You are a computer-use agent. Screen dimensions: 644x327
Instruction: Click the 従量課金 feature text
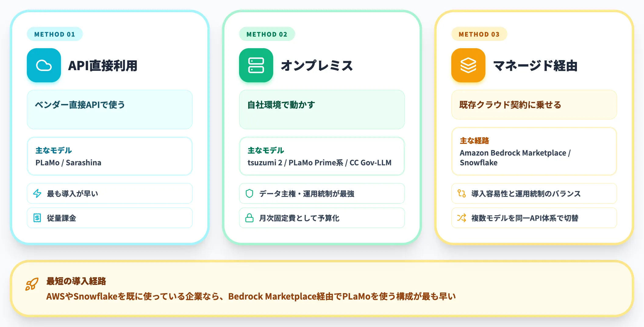(62, 218)
